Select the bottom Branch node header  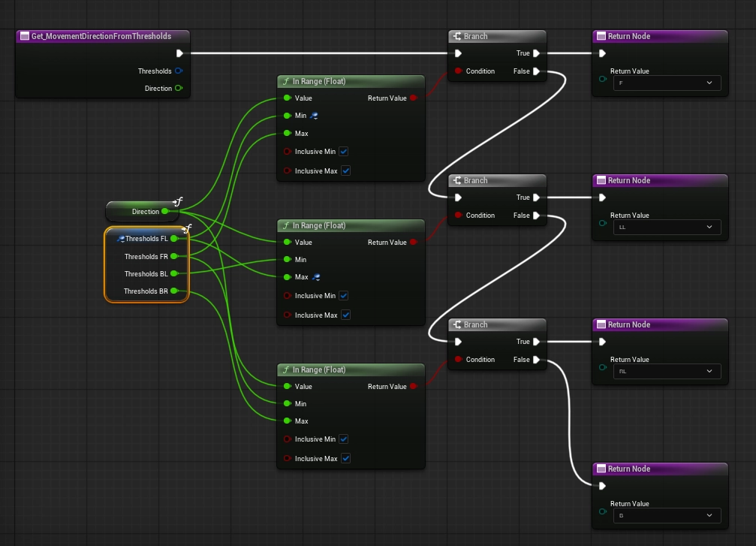point(497,324)
